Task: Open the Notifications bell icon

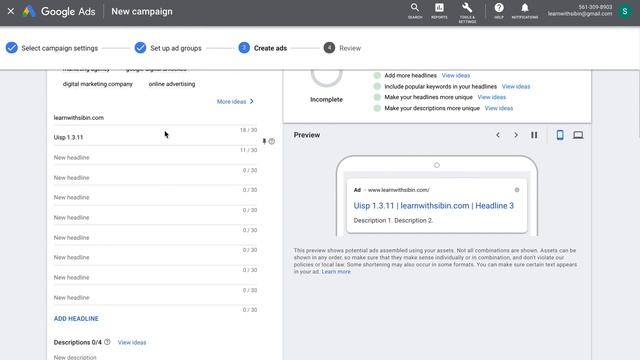Action: click(x=525, y=11)
